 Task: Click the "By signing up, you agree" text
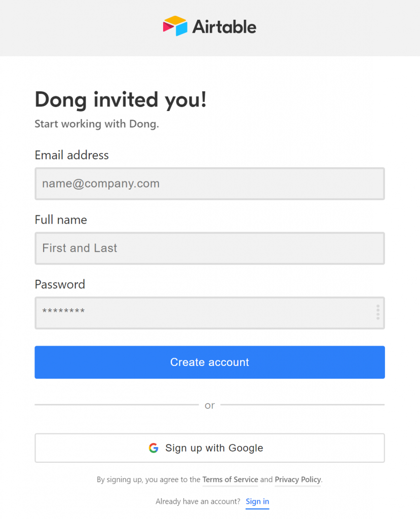tap(148, 479)
